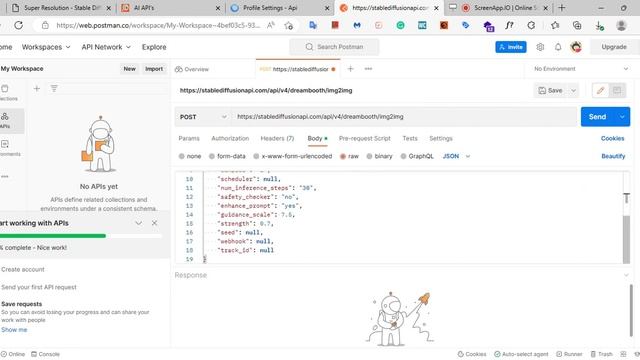
Task: Open Postman settings gear icon
Action: (x=540, y=47)
